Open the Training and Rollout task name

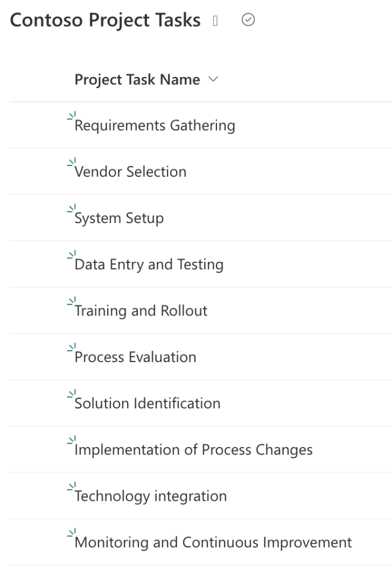141,311
